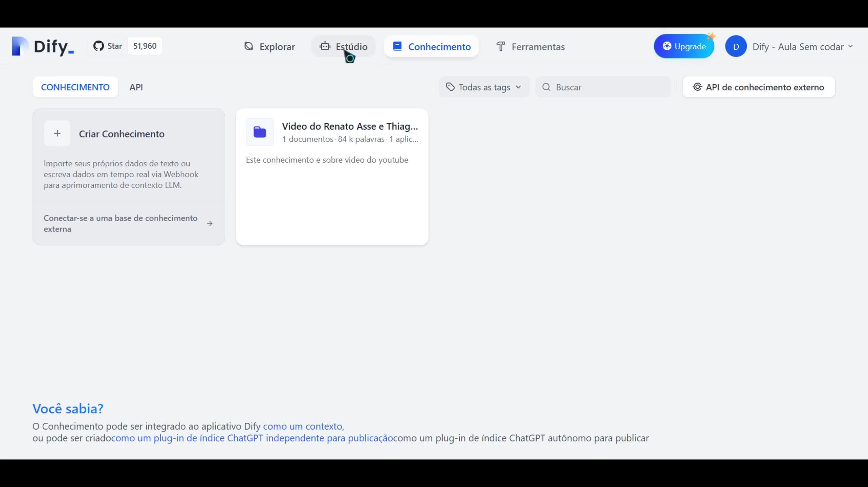Click the Upgrade button
Image resolution: width=868 pixels, height=487 pixels.
coord(684,46)
